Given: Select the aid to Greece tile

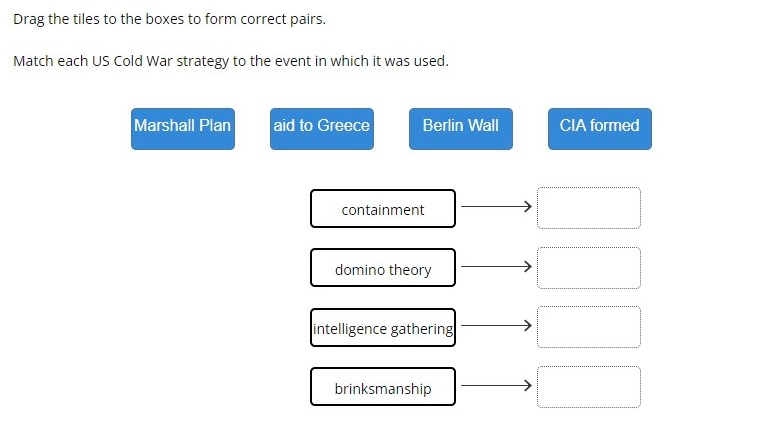Looking at the screenshot, I should click(x=322, y=129).
